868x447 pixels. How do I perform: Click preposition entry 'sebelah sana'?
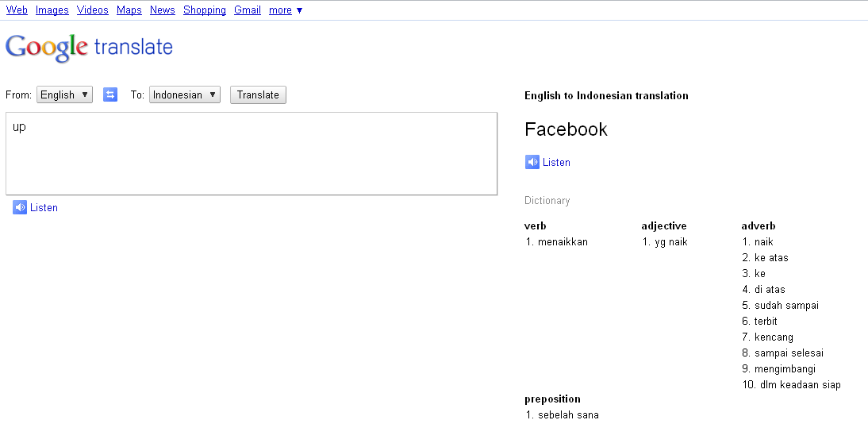pyautogui.click(x=569, y=415)
